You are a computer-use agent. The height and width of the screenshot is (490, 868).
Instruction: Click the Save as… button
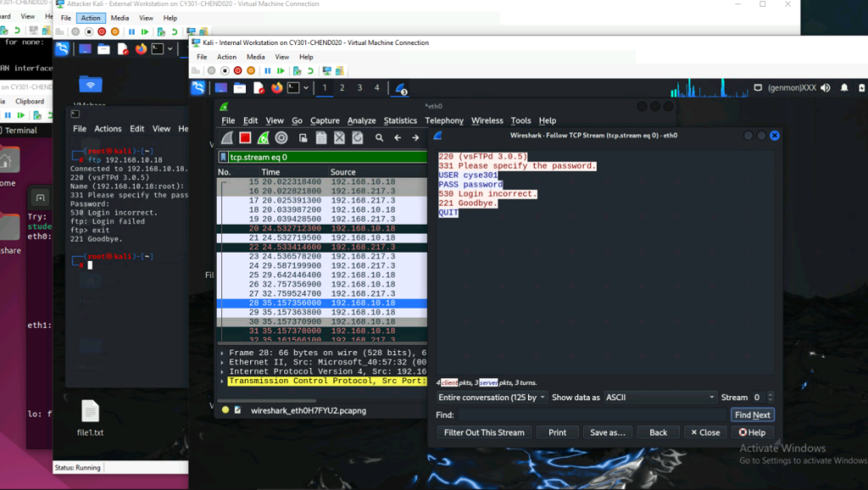click(607, 432)
